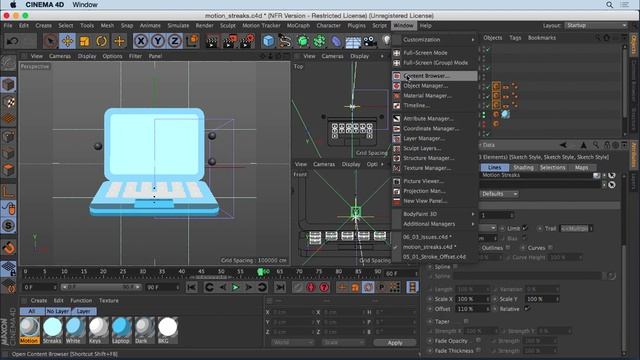
Task: Toggle the Relative checkbox
Action: click(527, 309)
